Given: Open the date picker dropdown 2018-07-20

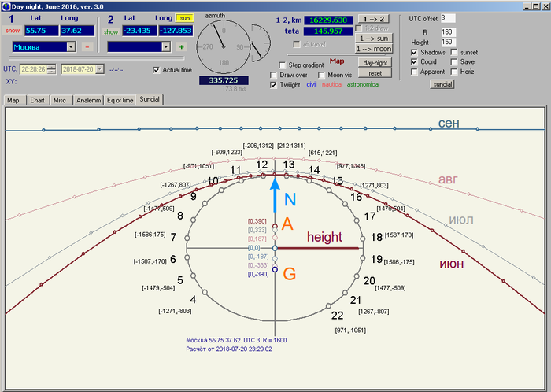Looking at the screenshot, I should click(100, 69).
